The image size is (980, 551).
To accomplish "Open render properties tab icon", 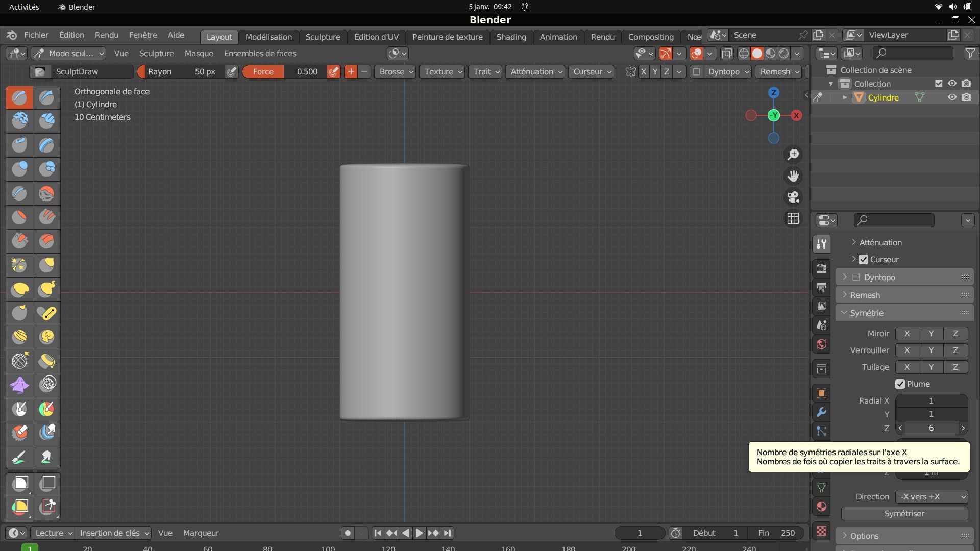I will 821,268.
